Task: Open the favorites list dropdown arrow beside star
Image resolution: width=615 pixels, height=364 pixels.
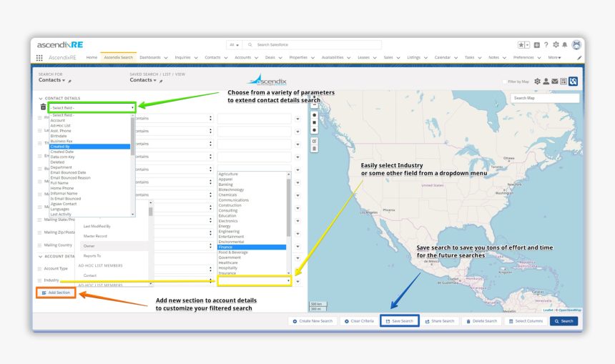Action: coord(527,45)
